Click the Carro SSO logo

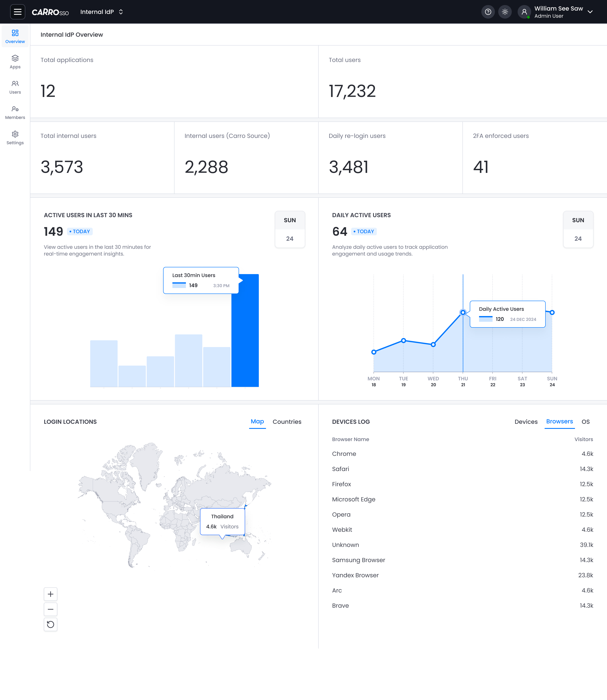(50, 12)
